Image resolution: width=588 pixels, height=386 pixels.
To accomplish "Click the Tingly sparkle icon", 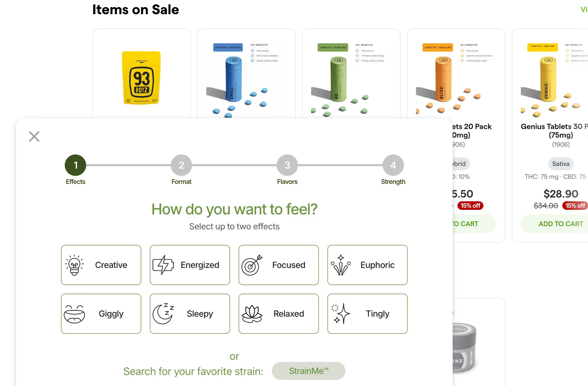I will 341,314.
